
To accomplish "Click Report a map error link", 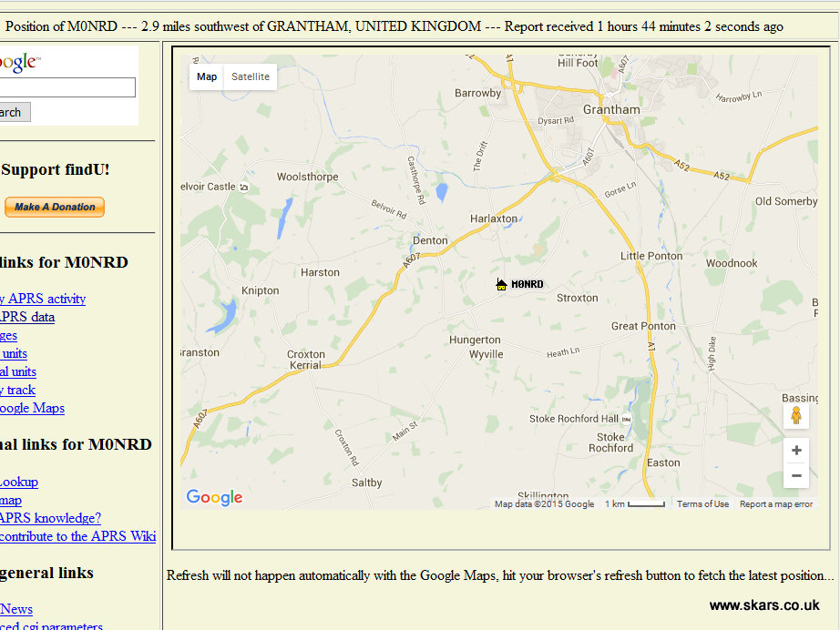I will click(775, 504).
